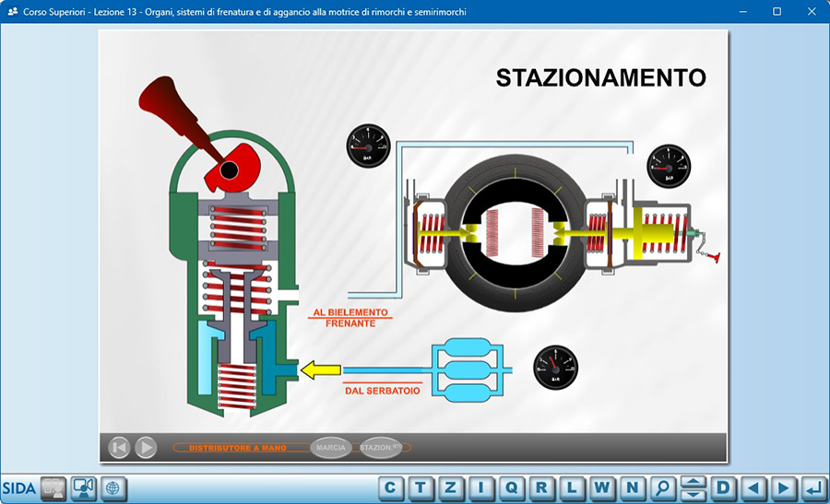This screenshot has width=830, height=504.
Task: Go to previous slide with left arrow
Action: coord(753,487)
